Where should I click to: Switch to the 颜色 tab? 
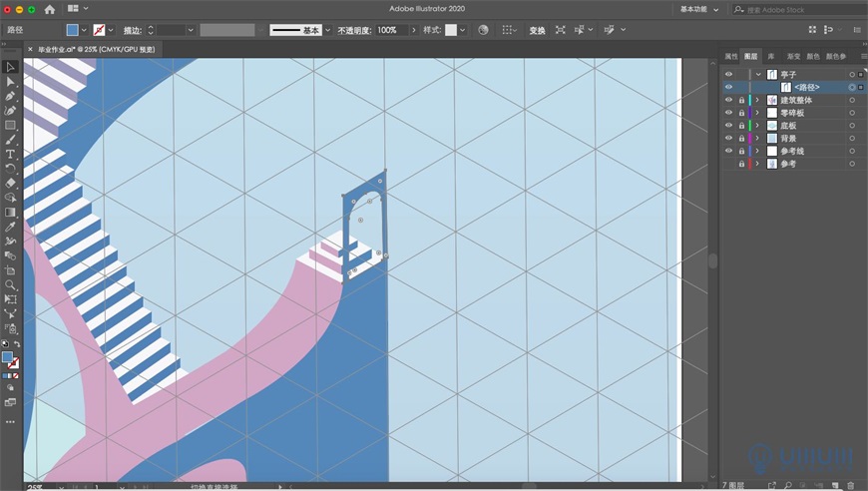coord(813,56)
